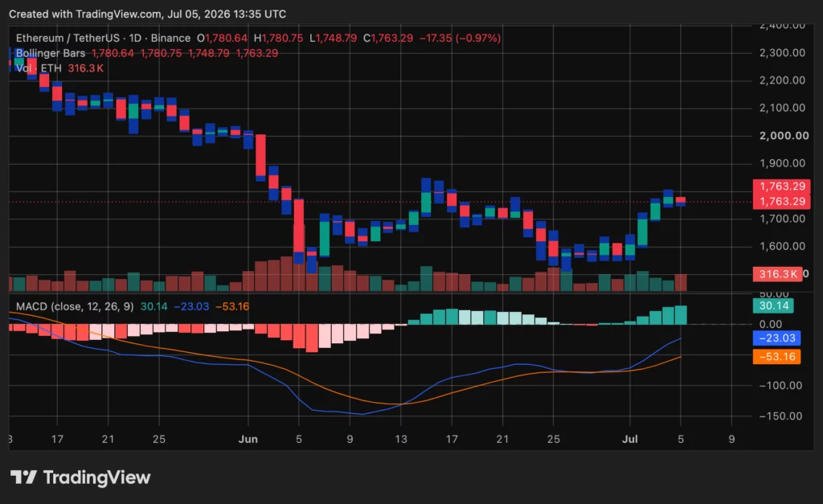
Task: Open the TradingView wordmark link
Action: point(96,477)
